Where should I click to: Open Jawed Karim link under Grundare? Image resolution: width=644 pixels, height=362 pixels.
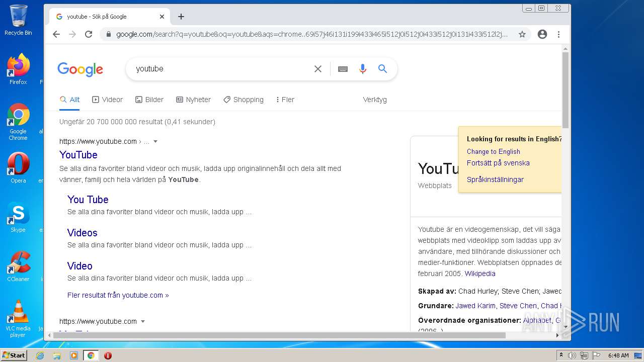coord(476,306)
